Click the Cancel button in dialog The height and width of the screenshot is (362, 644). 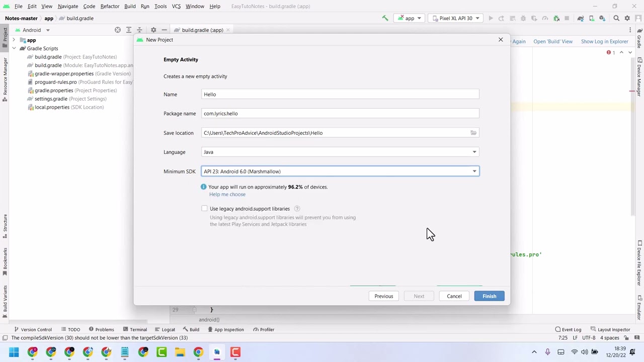[454, 296]
